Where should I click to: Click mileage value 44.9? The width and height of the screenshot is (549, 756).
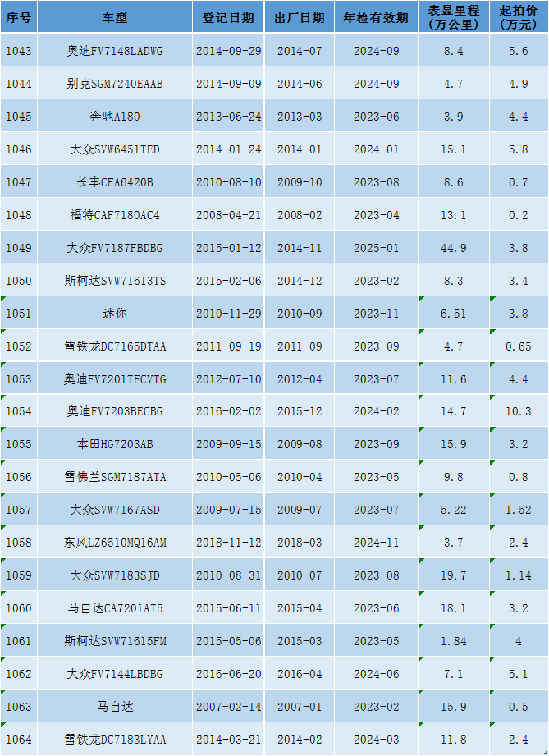pyautogui.click(x=454, y=247)
